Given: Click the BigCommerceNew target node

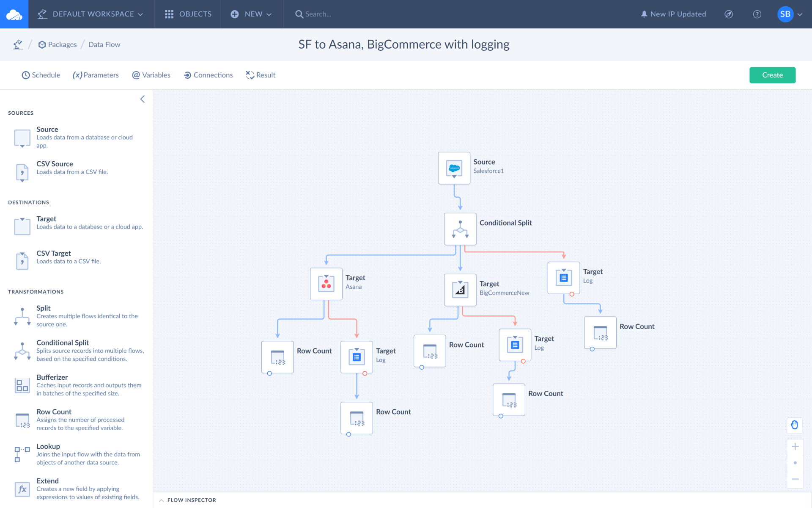Looking at the screenshot, I should click(x=460, y=290).
